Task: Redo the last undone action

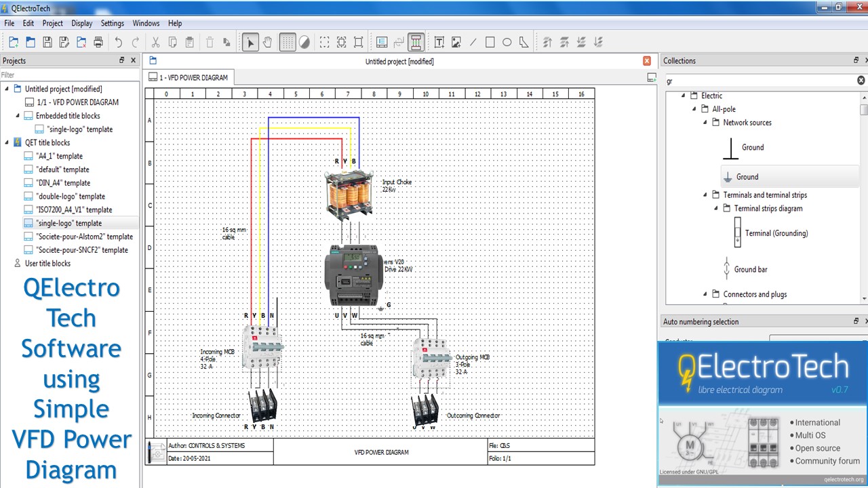Action: 136,42
